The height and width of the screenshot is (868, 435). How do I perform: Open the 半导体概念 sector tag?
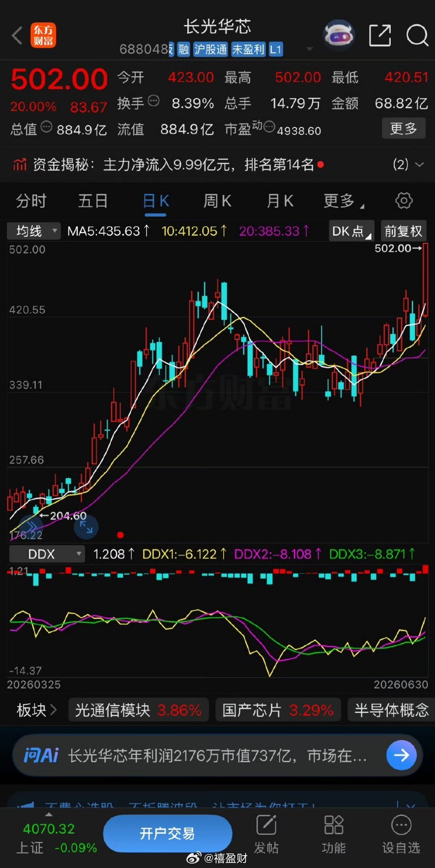coord(391,710)
